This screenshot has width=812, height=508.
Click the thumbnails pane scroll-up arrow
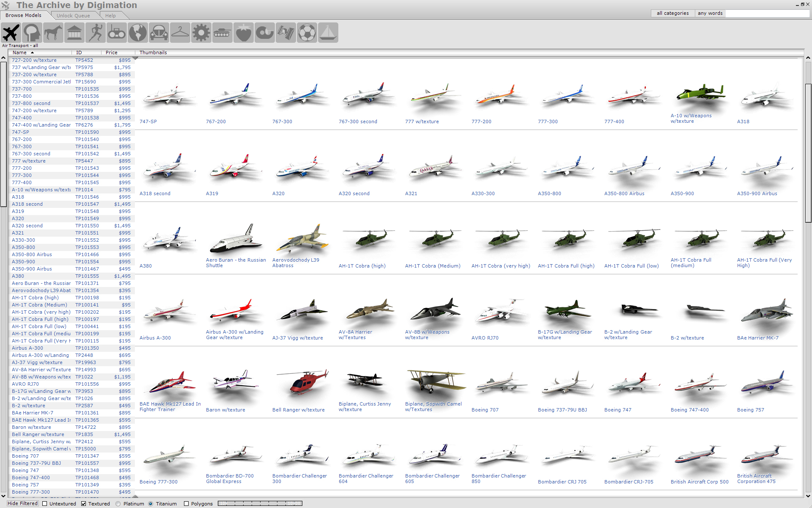[x=808, y=58]
